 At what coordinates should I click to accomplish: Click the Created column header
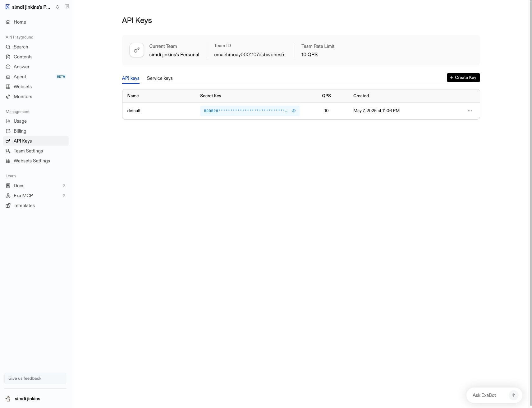361,96
